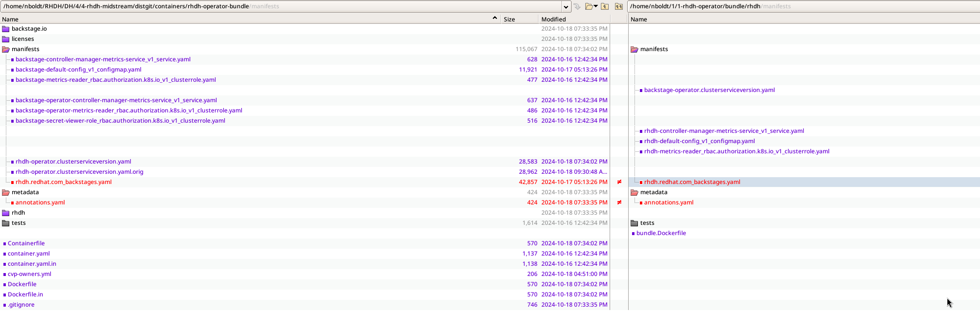This screenshot has height=312, width=980.
Task: Click the licenses folder icon
Action: 6,39
